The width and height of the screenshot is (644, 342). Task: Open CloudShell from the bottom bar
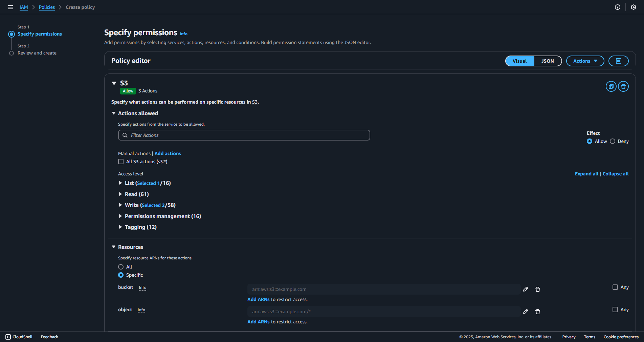pos(19,337)
